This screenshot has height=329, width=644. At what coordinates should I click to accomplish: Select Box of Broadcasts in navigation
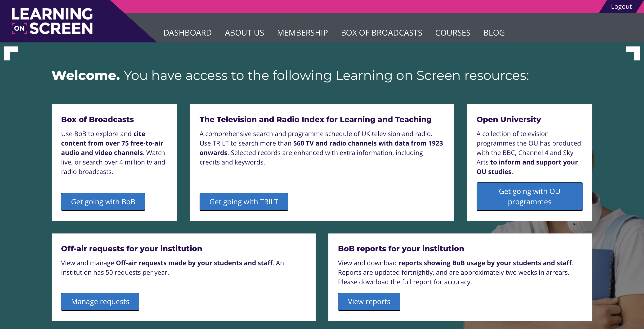coord(381,33)
